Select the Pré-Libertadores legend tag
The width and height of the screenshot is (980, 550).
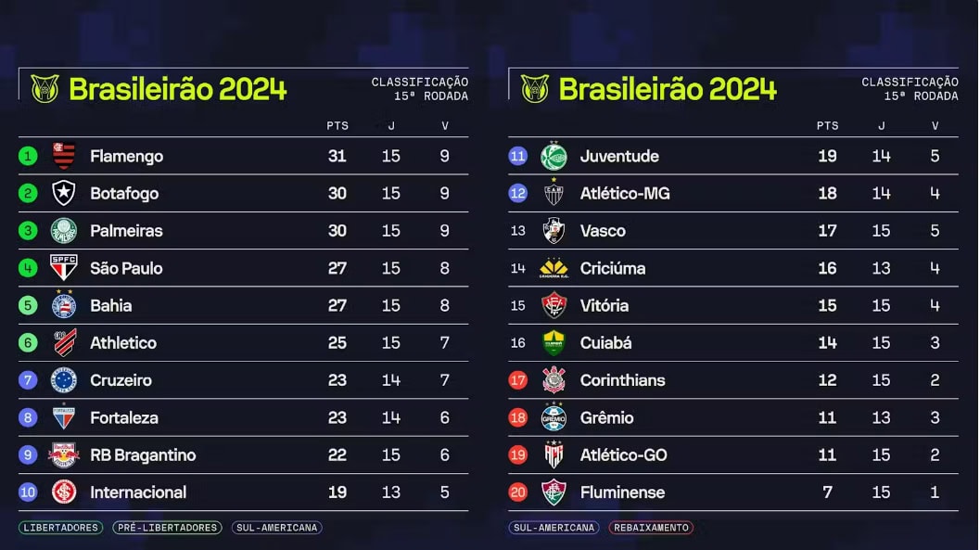click(168, 528)
